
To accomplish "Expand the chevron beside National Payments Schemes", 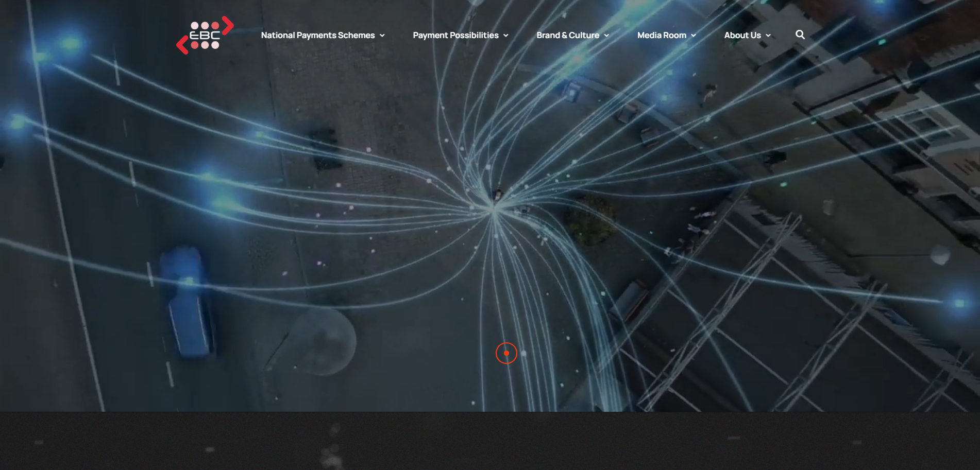I will point(382,36).
